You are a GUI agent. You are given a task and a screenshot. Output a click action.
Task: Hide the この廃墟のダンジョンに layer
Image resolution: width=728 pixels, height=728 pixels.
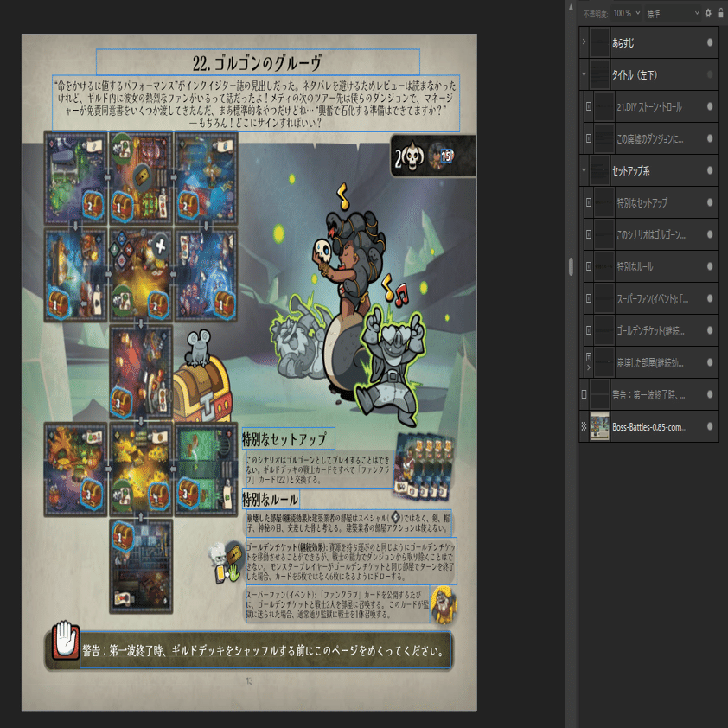[x=710, y=138]
